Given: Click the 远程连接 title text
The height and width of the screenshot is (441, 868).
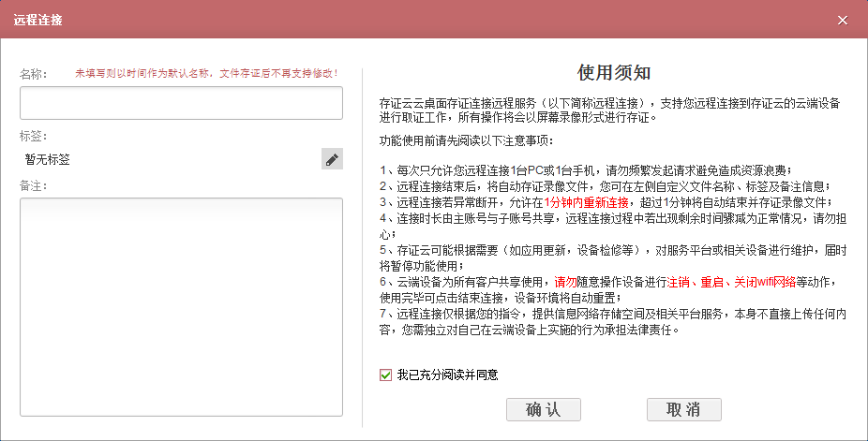Looking at the screenshot, I should pos(37,21).
